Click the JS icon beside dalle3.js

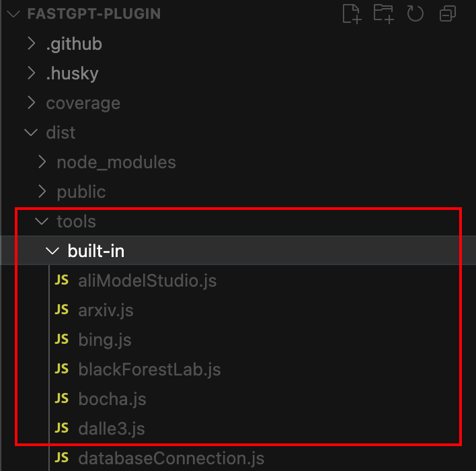point(62,429)
